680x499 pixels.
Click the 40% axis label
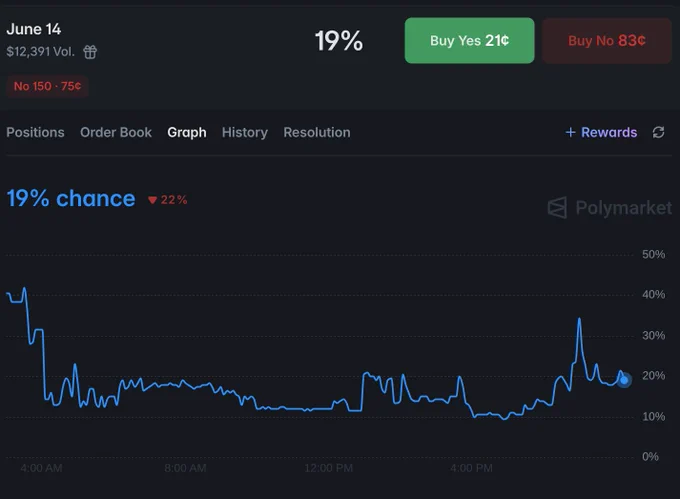[654, 295]
